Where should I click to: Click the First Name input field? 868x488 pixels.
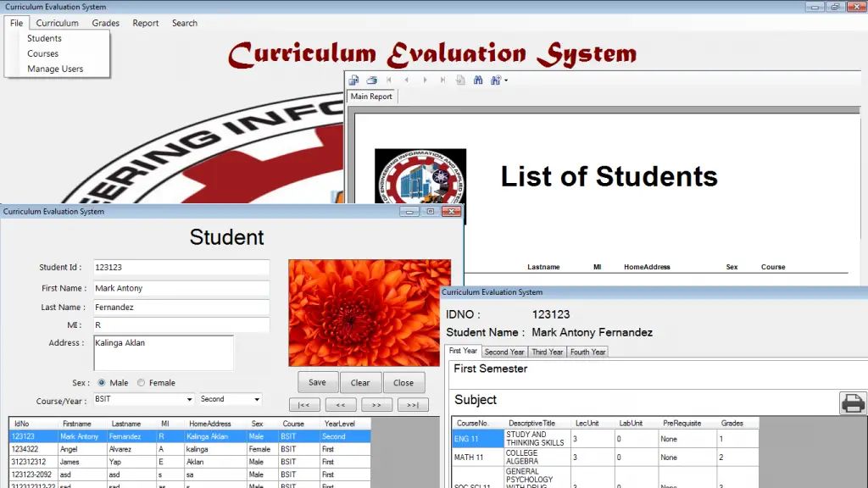(x=181, y=288)
